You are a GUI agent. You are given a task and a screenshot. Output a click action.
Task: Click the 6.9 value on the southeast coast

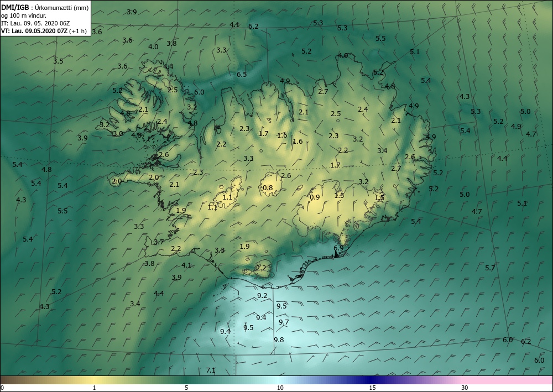click(338, 248)
